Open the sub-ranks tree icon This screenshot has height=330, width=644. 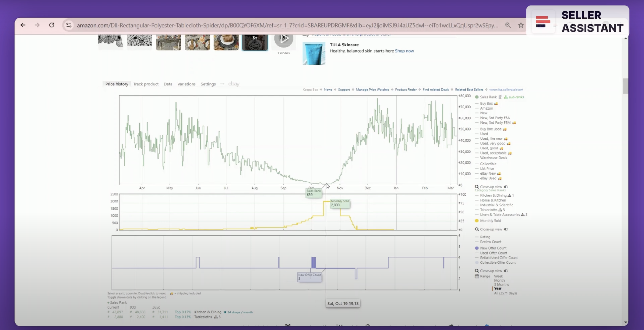pyautogui.click(x=506, y=97)
